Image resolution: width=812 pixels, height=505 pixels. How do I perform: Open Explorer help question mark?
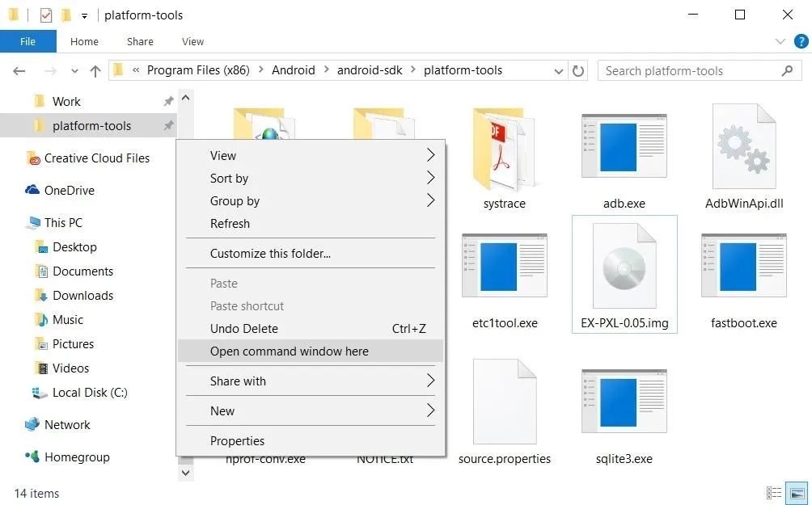[x=801, y=41]
